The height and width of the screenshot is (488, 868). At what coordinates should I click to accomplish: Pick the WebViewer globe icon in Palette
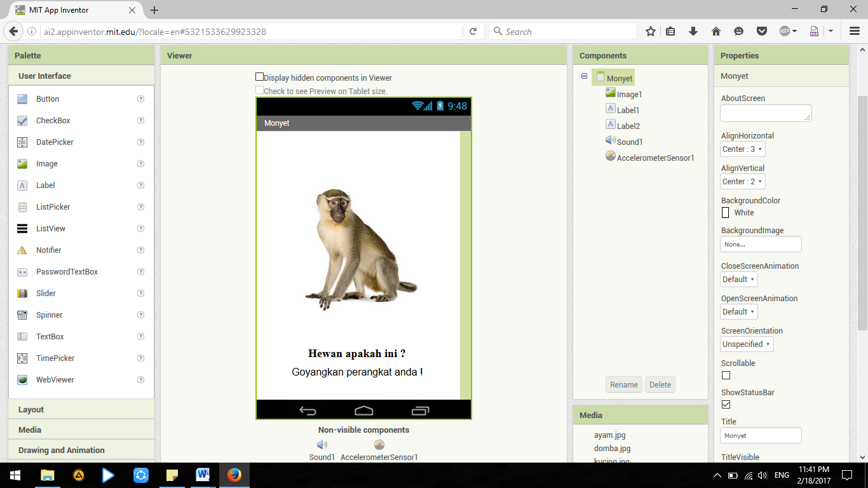(x=22, y=380)
